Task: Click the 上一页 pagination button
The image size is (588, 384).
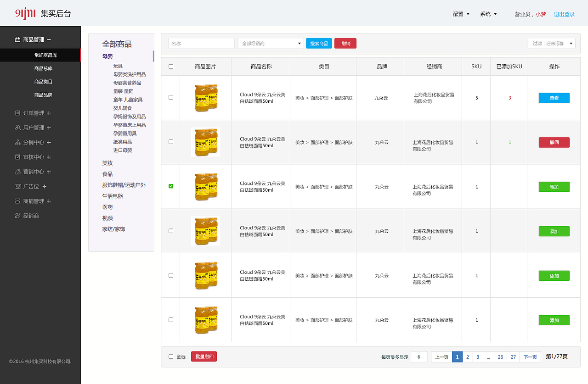Action: [x=441, y=356]
